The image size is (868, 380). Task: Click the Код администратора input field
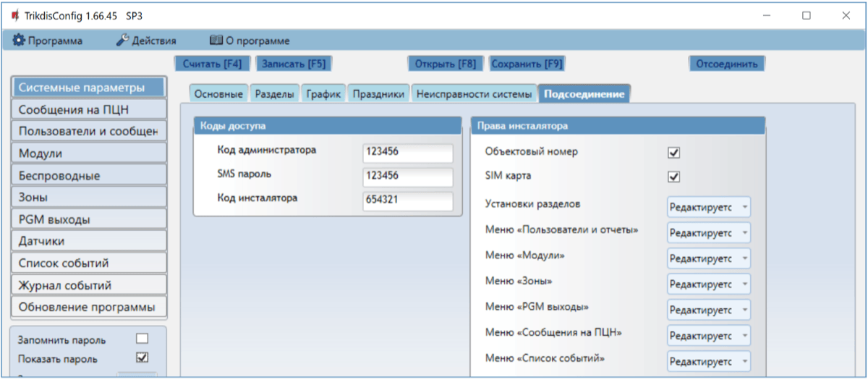pyautogui.click(x=407, y=153)
